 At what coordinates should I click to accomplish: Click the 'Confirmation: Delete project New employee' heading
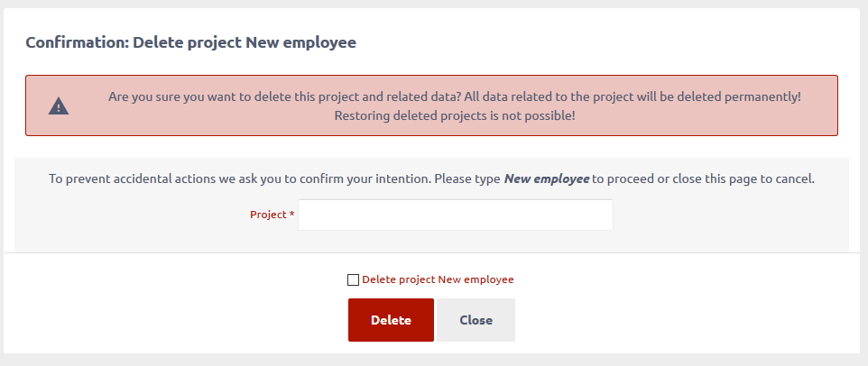(190, 42)
